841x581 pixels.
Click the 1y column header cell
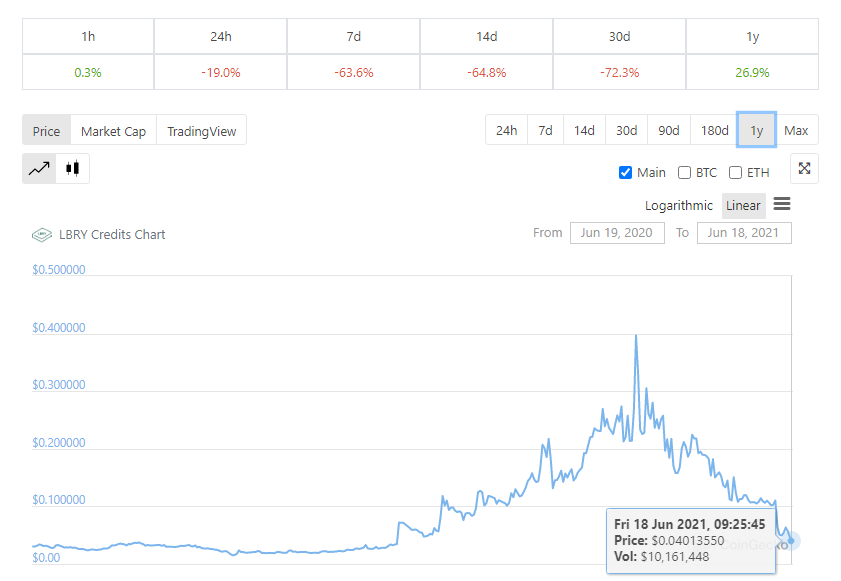point(753,36)
